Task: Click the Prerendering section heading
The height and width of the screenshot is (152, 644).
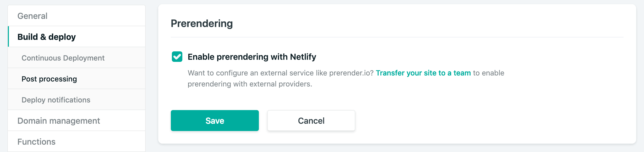Action: [x=202, y=24]
